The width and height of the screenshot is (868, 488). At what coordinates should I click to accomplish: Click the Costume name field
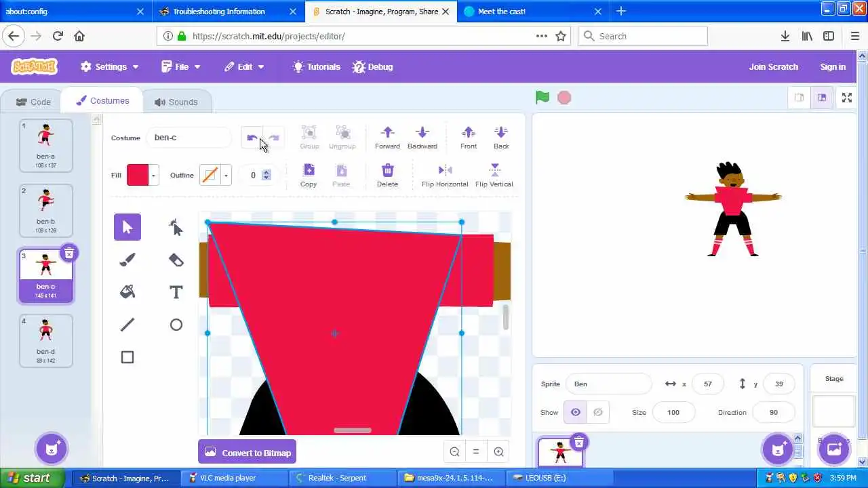[189, 138]
